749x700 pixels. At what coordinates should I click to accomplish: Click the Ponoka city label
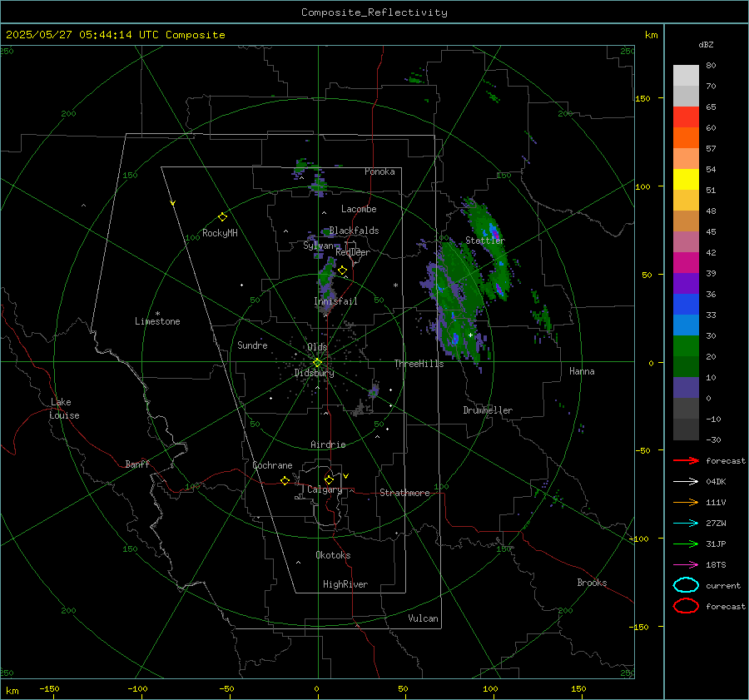(379, 171)
